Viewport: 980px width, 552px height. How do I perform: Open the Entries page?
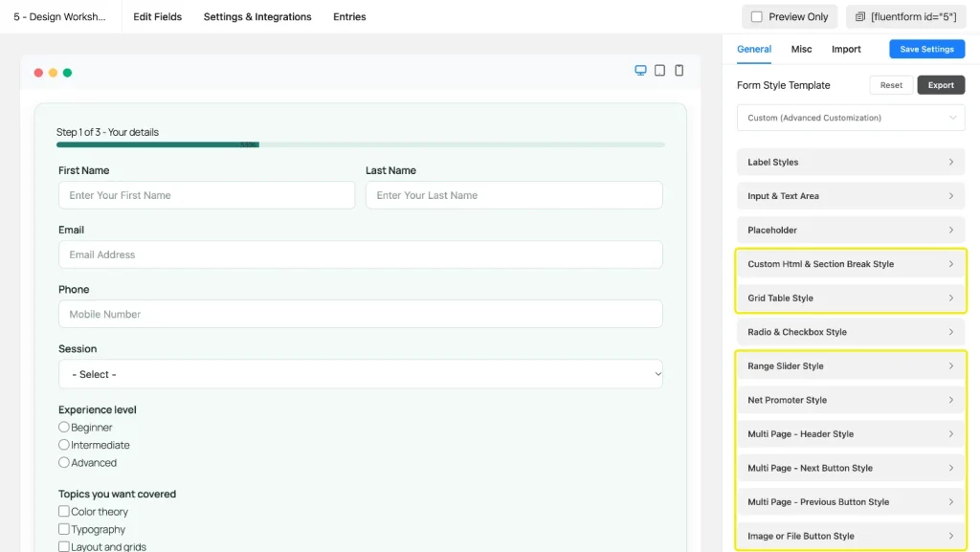pyautogui.click(x=349, y=17)
